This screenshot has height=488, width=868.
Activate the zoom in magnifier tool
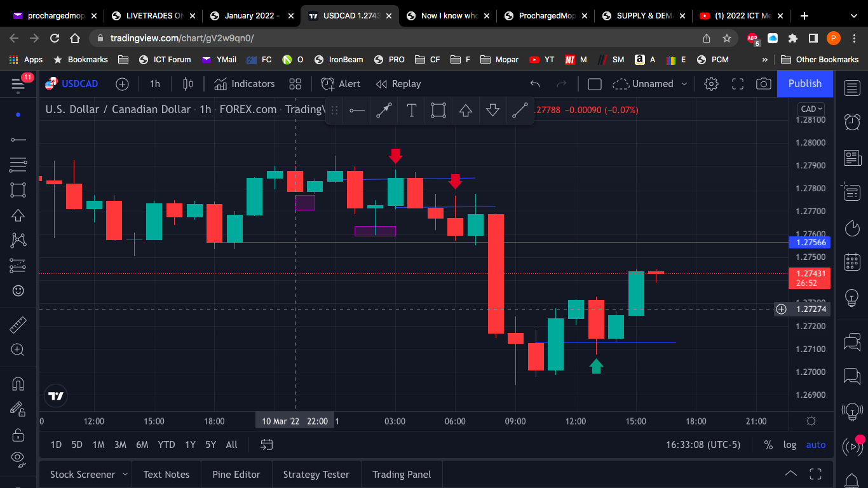pos(18,349)
